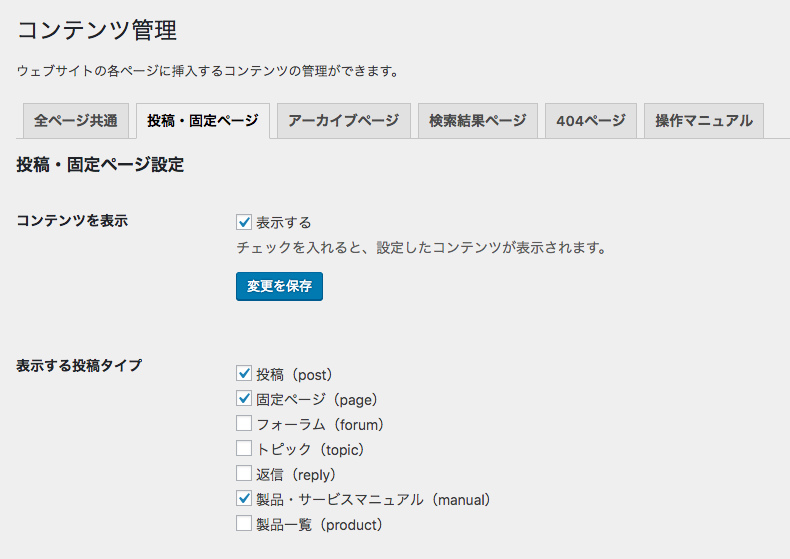Toggle the 投稿 (post) checkbox

coord(244,373)
